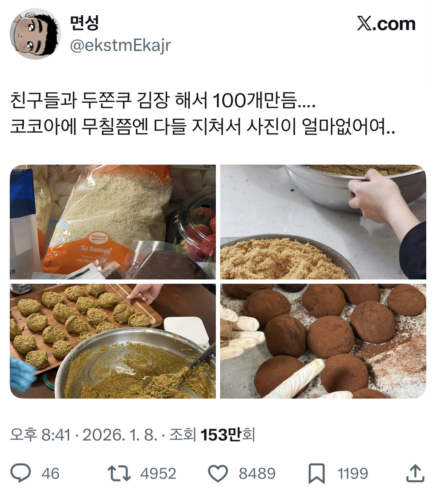
Task: Click the like count 8489
Action: point(257,473)
